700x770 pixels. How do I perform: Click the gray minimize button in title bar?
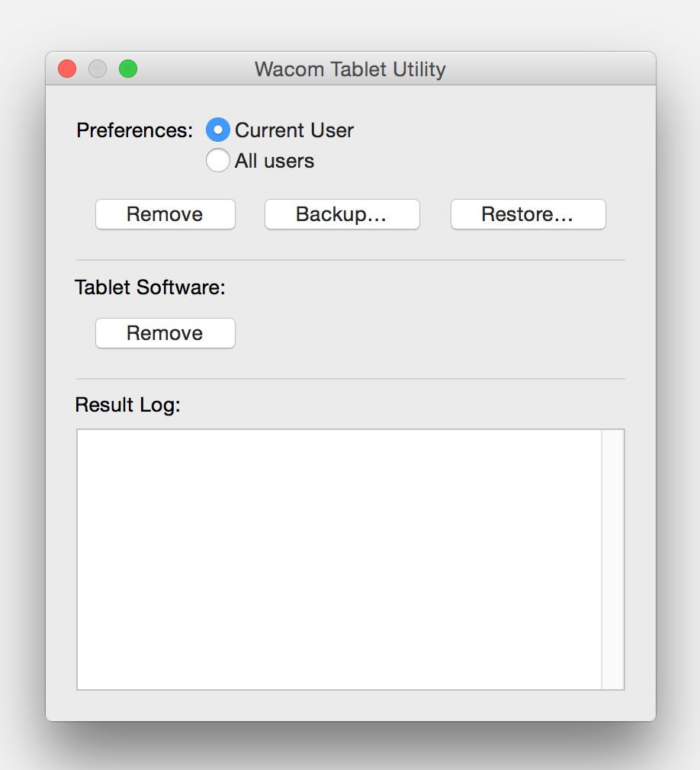98,69
